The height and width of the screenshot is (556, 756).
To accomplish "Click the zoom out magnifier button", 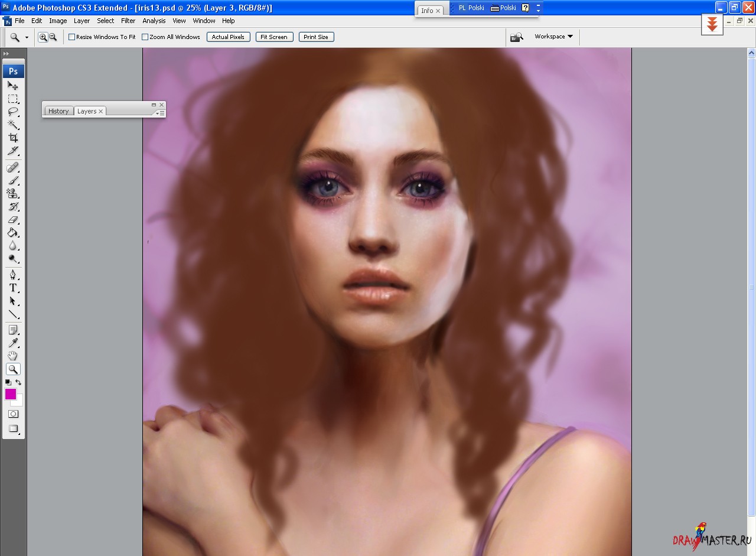I will 53,37.
